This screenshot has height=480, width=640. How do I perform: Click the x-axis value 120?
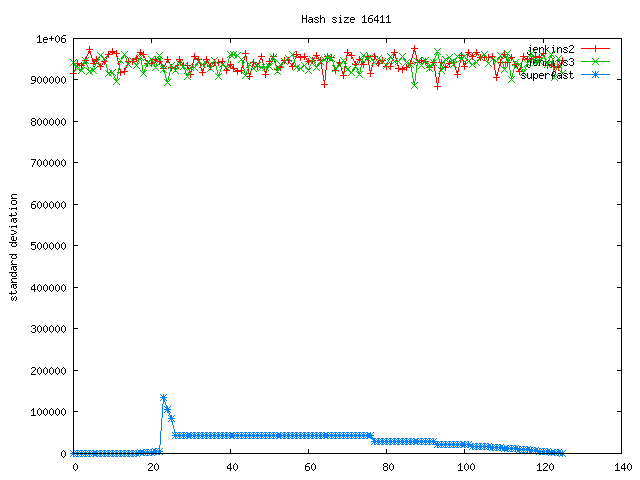(544, 467)
